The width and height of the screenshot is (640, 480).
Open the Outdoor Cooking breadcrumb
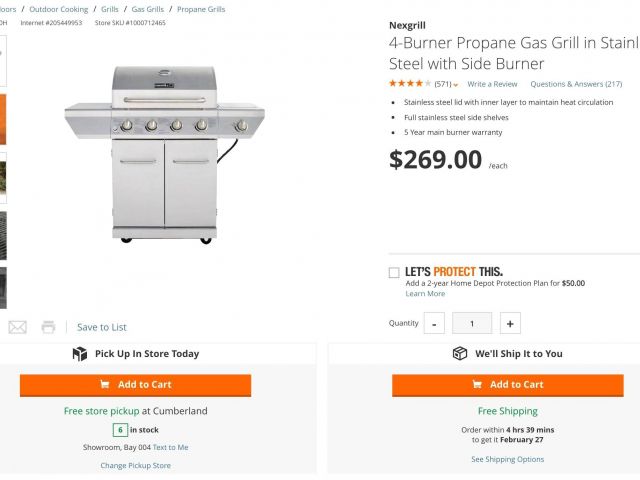[x=59, y=9]
